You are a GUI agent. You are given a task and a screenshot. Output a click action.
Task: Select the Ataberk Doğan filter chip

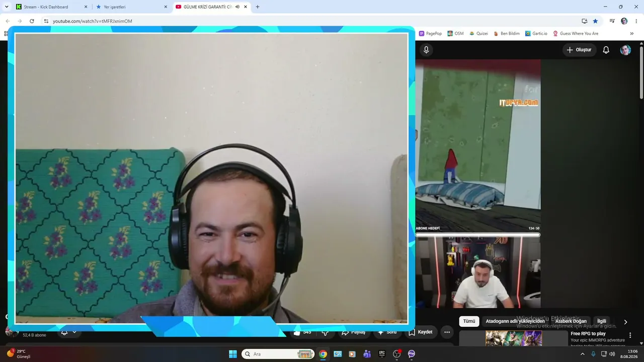click(571, 321)
